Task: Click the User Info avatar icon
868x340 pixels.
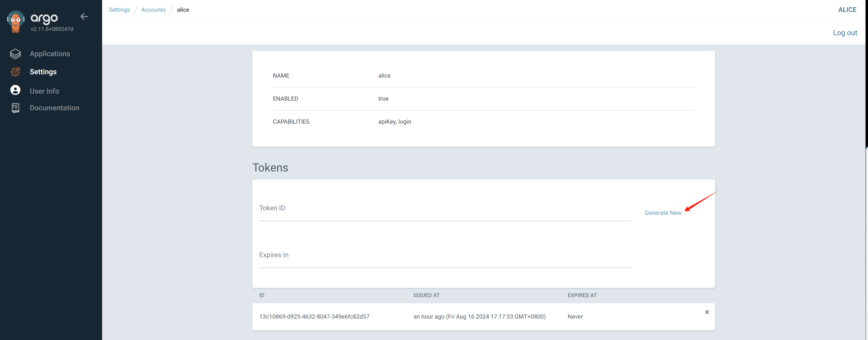Action: pyautogui.click(x=16, y=90)
